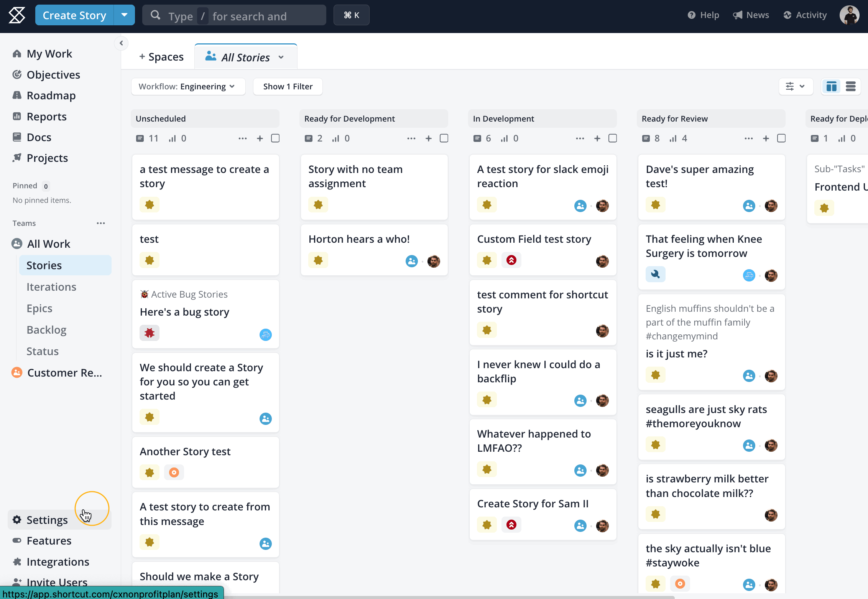Viewport: 868px width, 599px height.
Task: Open Settings in the sidebar
Action: click(x=47, y=520)
